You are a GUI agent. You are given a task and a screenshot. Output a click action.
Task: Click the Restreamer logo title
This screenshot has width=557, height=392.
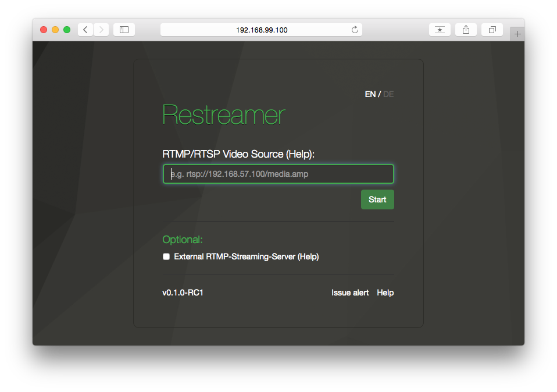(x=223, y=115)
